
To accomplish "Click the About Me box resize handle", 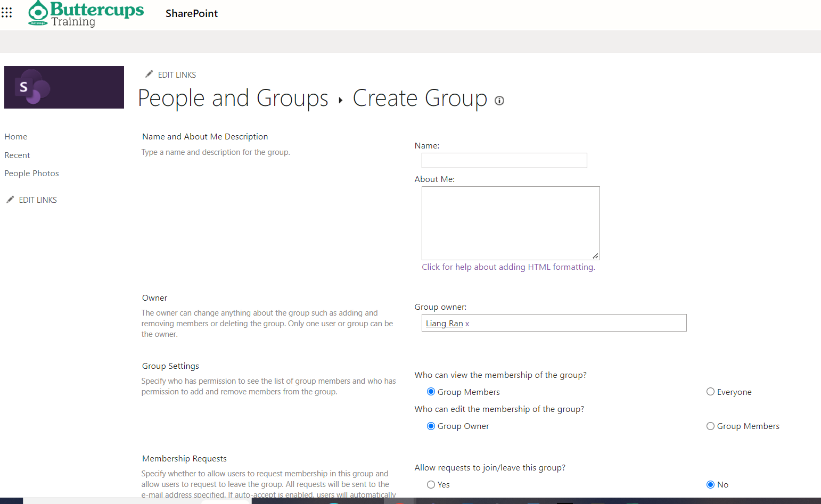I will click(595, 256).
